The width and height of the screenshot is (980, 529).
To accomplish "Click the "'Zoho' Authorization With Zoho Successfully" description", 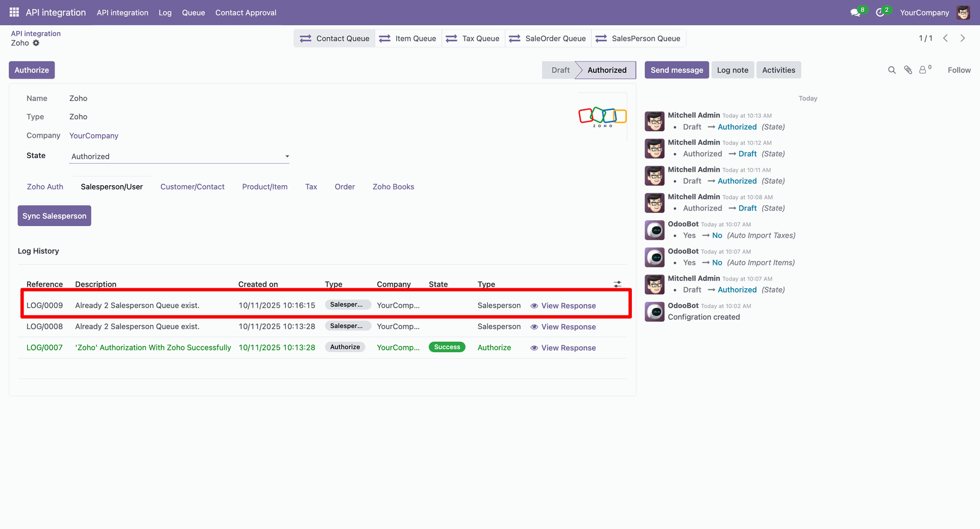I will click(x=153, y=347).
